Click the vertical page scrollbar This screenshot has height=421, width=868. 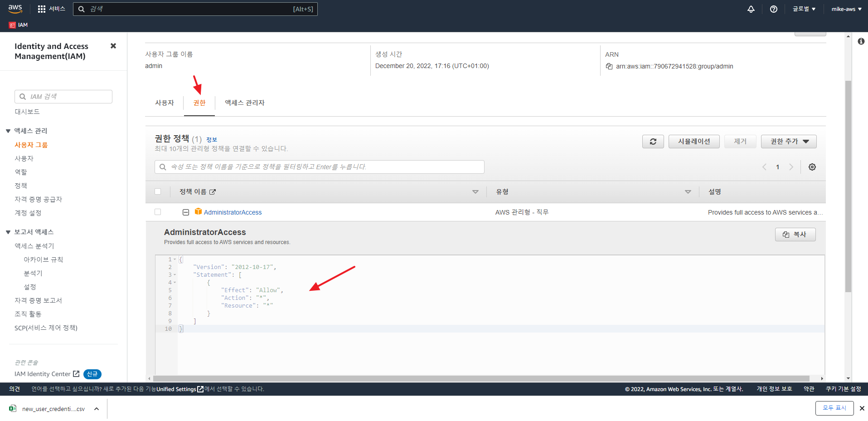pyautogui.click(x=848, y=186)
